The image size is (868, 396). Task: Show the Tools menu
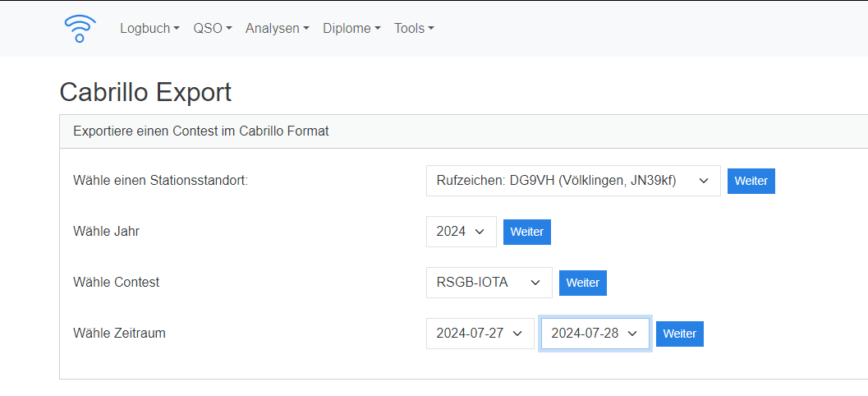pos(414,28)
